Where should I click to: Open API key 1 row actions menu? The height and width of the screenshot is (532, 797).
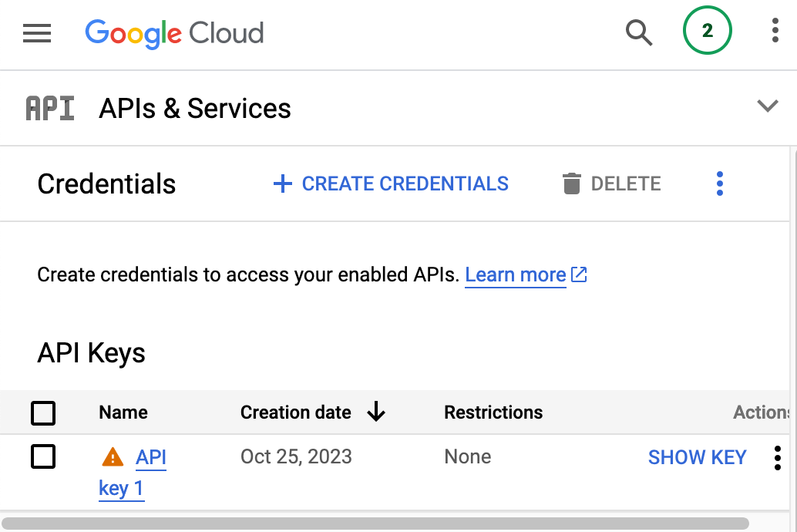(x=777, y=458)
